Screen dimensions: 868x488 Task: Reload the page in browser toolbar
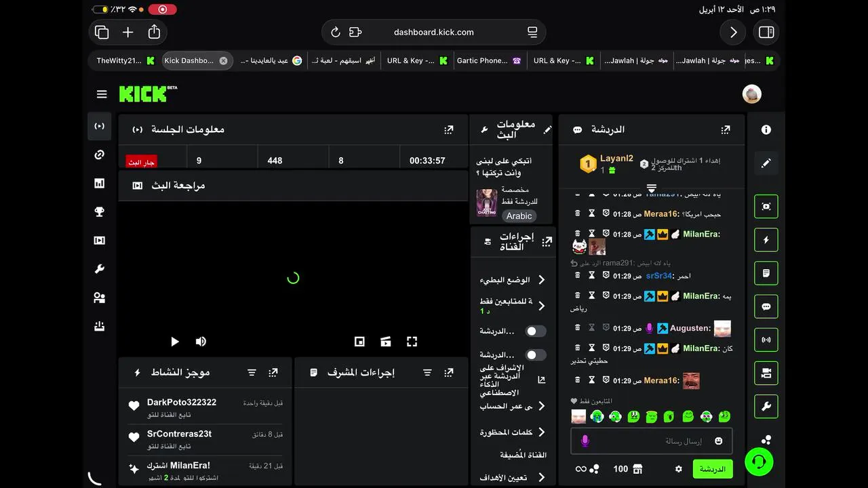335,32
